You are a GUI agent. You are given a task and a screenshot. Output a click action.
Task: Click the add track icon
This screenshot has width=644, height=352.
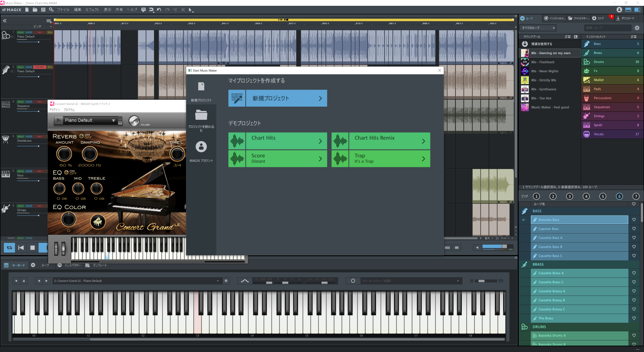tap(49, 21)
